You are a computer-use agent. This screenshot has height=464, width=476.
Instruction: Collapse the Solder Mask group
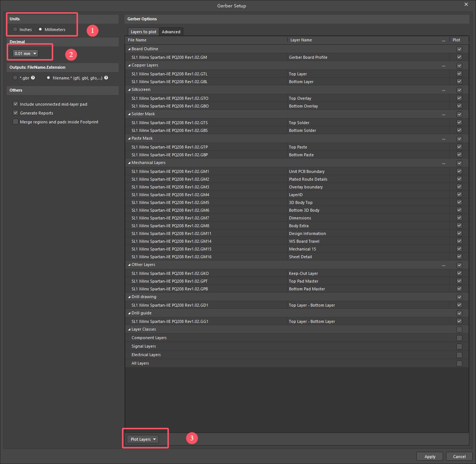129,114
